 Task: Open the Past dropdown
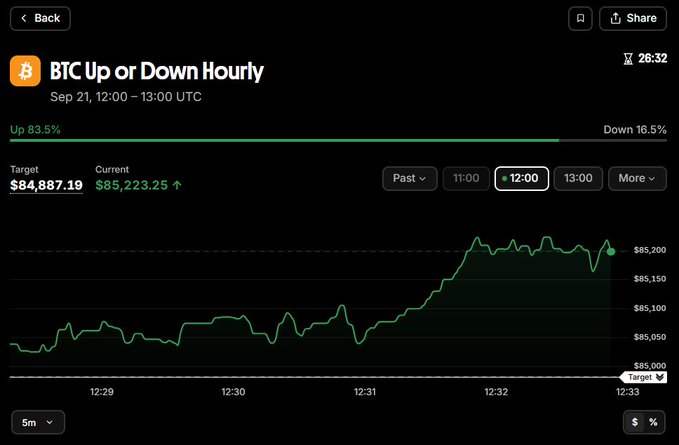click(x=410, y=178)
